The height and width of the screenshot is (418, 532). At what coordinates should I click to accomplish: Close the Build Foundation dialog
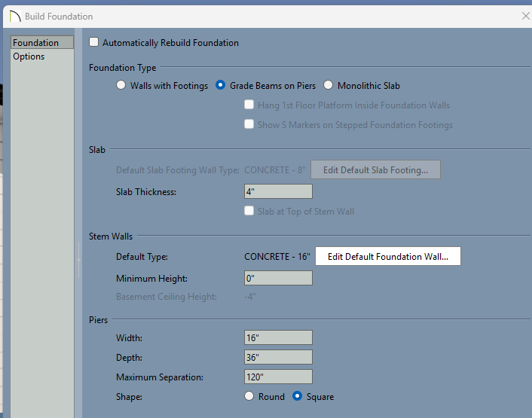[x=525, y=15]
